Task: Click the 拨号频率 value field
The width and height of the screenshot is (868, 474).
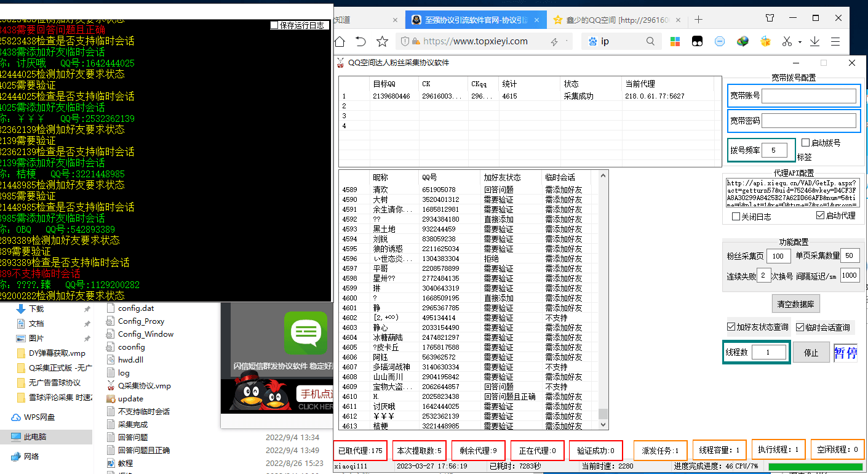Action: 774,150
